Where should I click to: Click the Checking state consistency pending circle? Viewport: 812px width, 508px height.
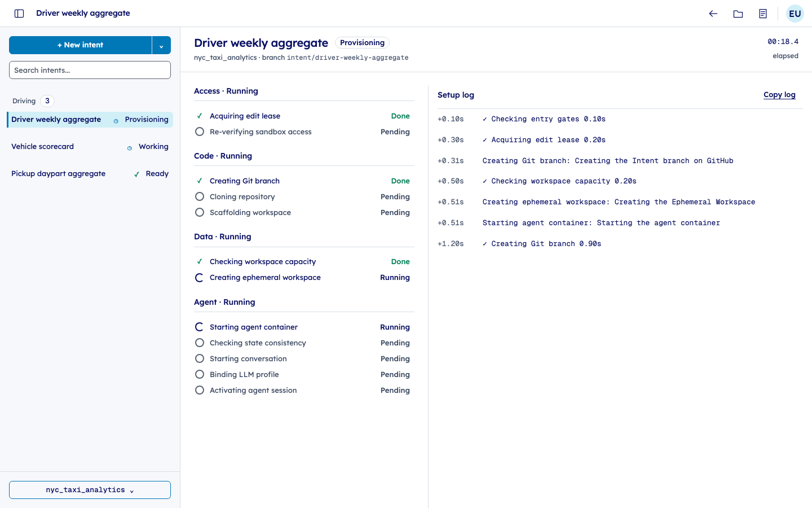pos(199,343)
